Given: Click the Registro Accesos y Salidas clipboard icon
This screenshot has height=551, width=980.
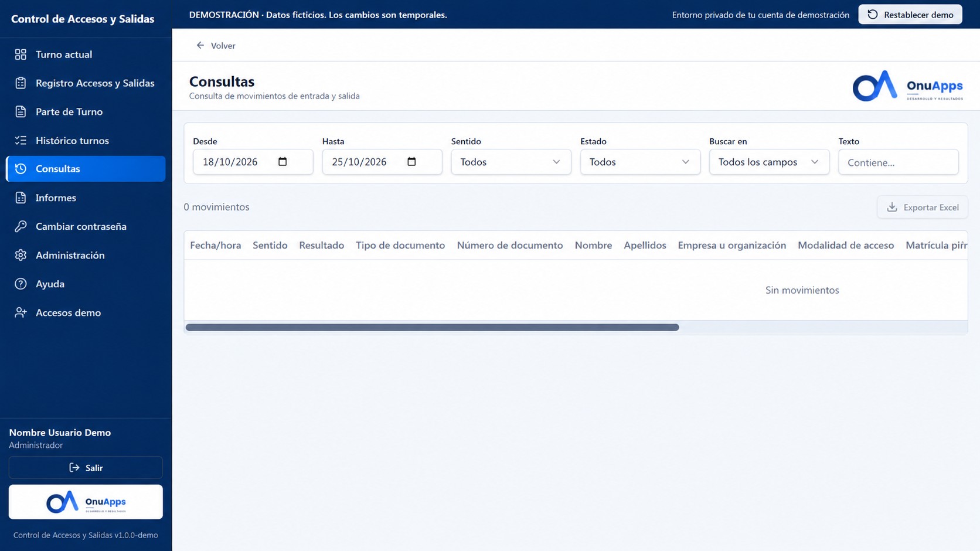Looking at the screenshot, I should pos(21,83).
